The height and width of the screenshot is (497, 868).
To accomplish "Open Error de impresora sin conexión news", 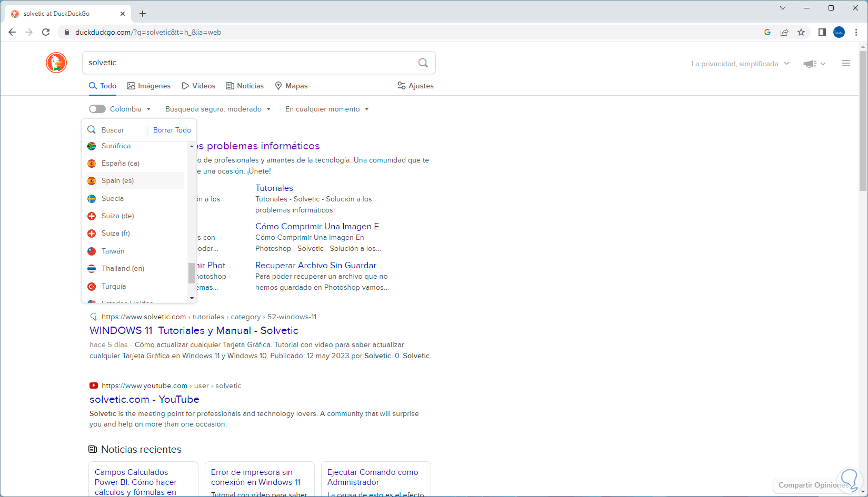I will pyautogui.click(x=256, y=477).
